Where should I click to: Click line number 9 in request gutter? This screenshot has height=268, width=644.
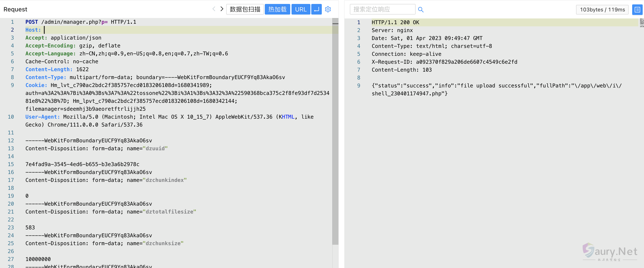[x=12, y=85]
